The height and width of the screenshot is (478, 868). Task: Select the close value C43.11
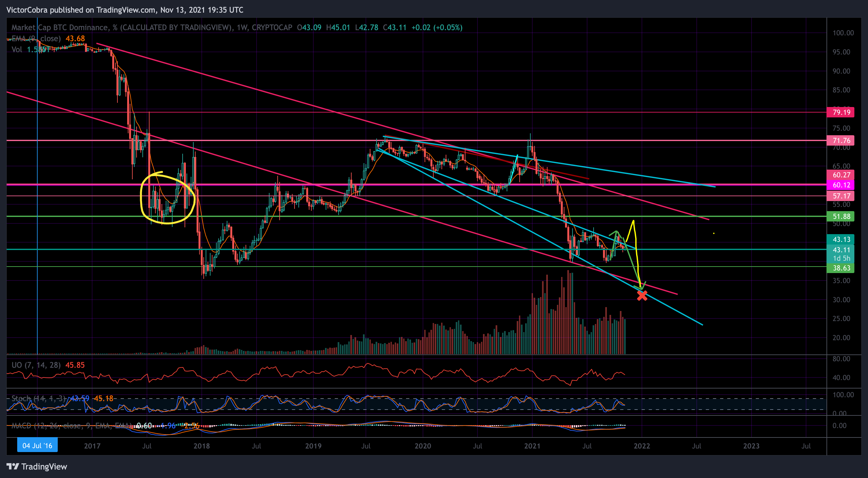(394, 28)
